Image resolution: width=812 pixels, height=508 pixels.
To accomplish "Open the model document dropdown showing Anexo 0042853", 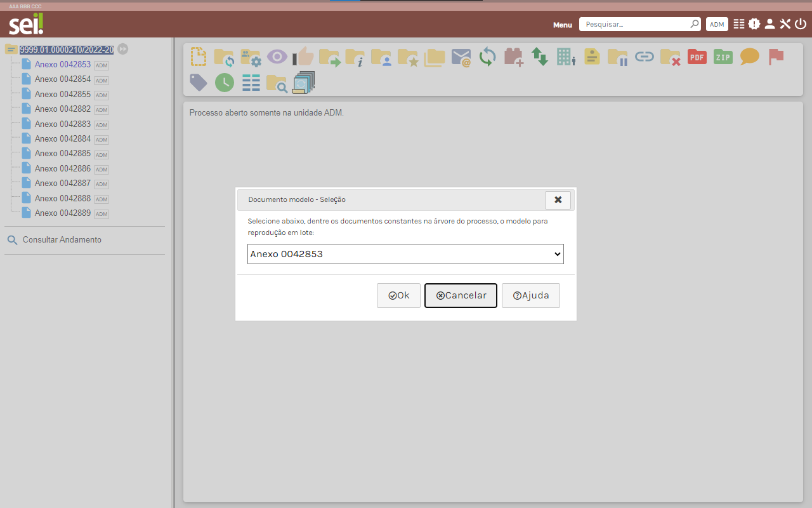I will point(405,254).
